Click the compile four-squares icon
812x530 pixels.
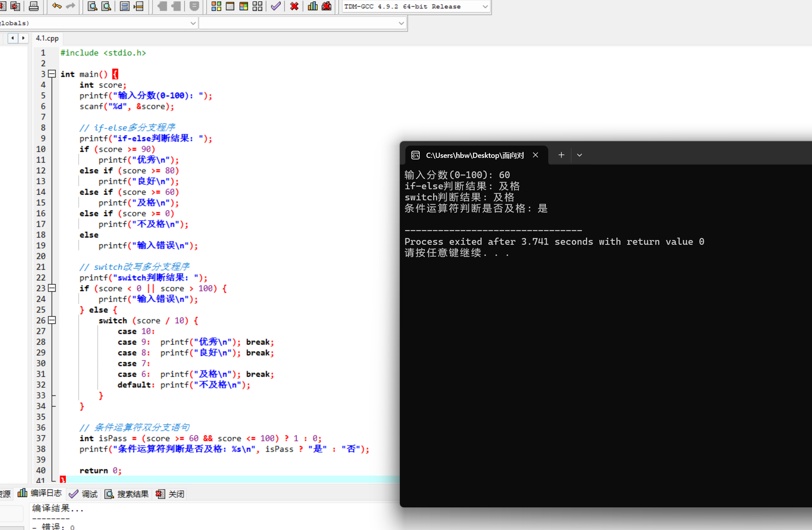point(216,6)
